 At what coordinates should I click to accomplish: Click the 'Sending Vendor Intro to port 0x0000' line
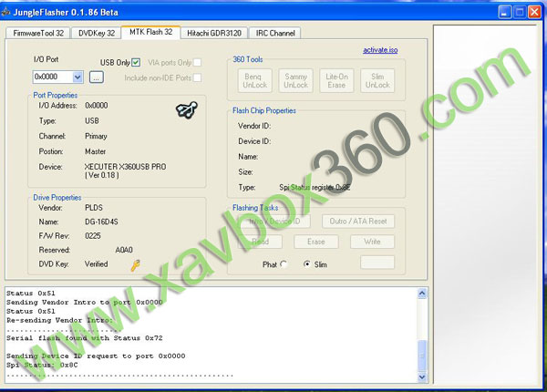[85, 302]
